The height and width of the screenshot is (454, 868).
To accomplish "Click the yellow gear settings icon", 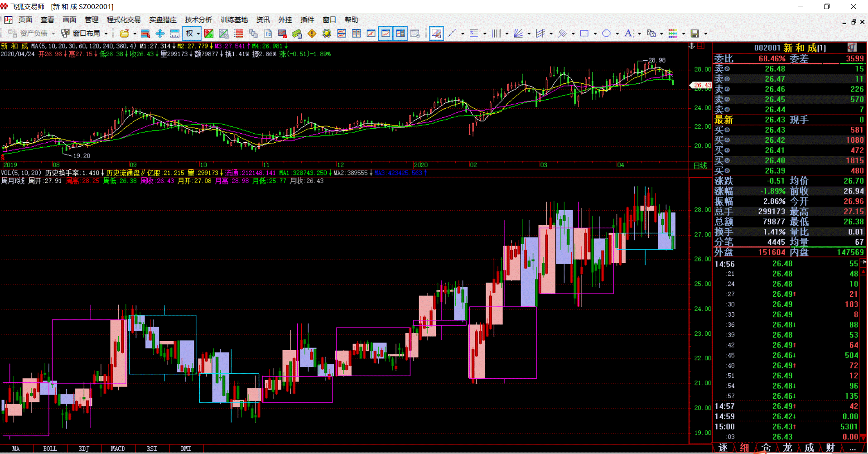I will coord(327,34).
